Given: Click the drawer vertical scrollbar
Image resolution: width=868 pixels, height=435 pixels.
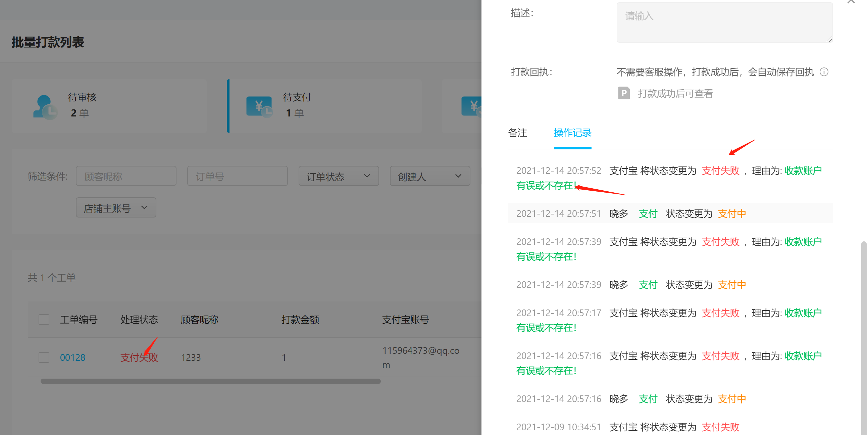Looking at the screenshot, I should click(864, 338).
